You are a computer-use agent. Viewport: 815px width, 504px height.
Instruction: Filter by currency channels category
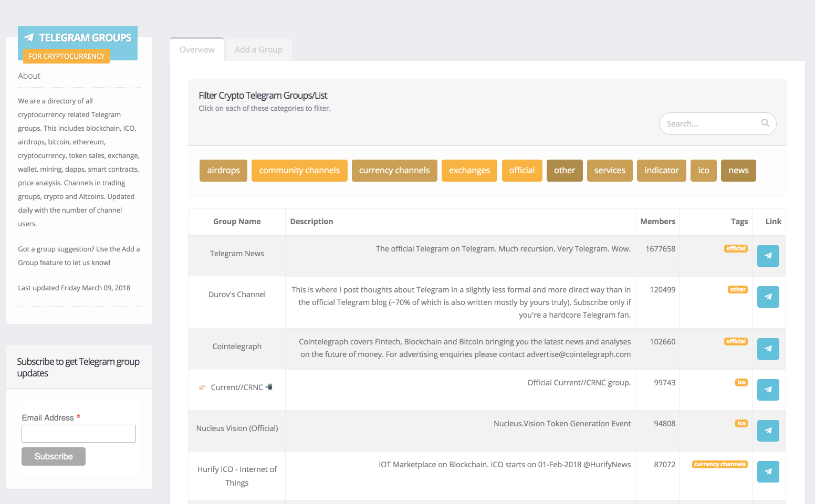tap(394, 171)
